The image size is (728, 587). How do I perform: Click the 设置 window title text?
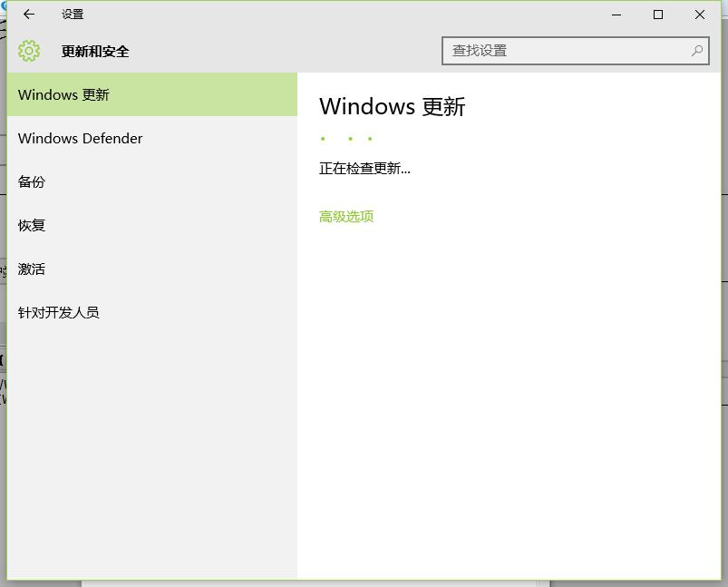[73, 15]
